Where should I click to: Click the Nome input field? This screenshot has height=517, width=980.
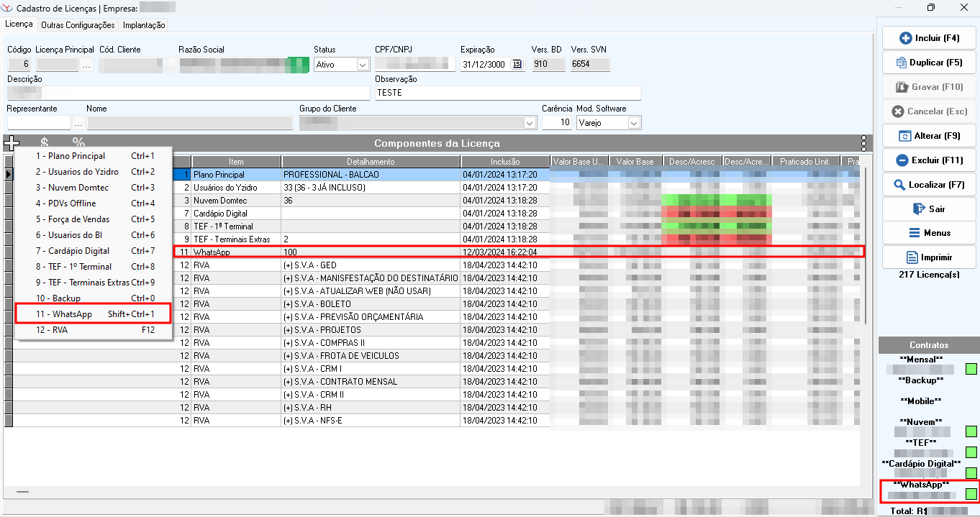[190, 123]
